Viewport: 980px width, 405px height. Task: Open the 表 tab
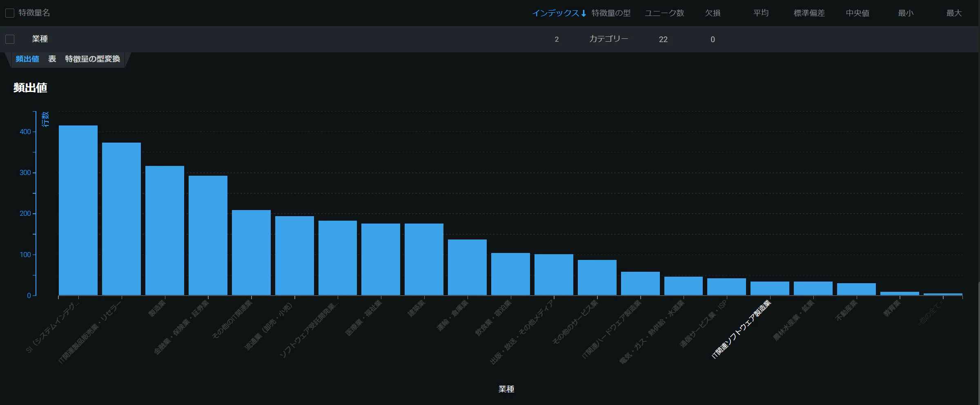pyautogui.click(x=52, y=59)
